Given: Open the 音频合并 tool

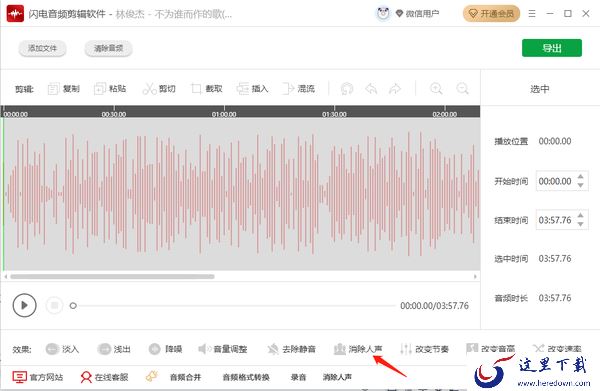Looking at the screenshot, I should [x=185, y=377].
